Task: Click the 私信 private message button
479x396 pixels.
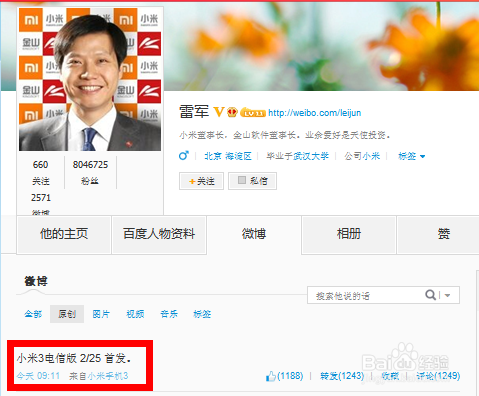Action: (252, 181)
